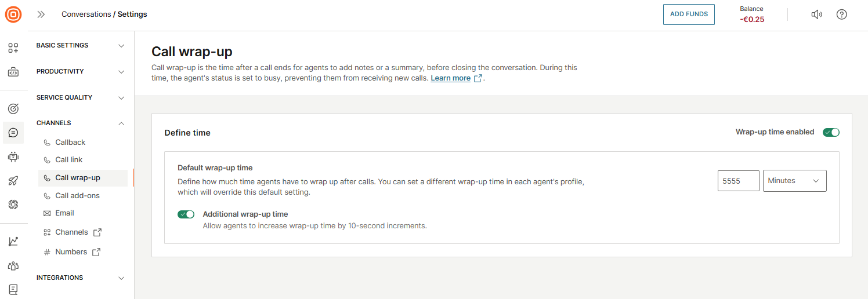Click the Add Funds button
This screenshot has height=299, width=868.
tap(689, 14)
